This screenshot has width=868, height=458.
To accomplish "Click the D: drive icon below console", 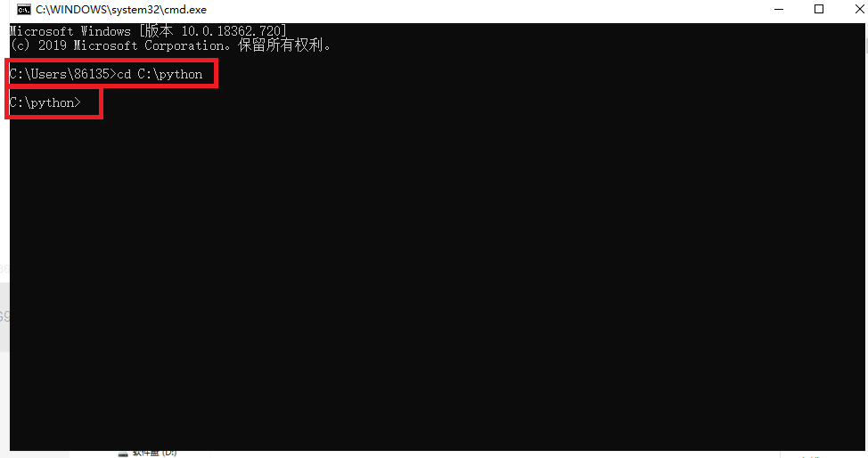I will click(123, 454).
